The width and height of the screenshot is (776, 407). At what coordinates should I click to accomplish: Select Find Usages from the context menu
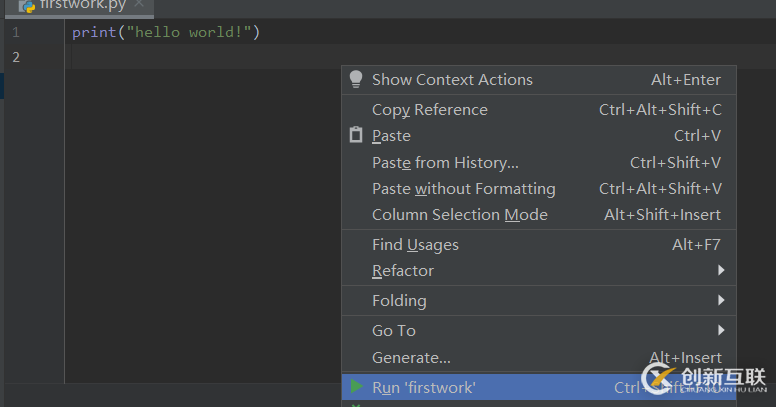click(x=415, y=244)
